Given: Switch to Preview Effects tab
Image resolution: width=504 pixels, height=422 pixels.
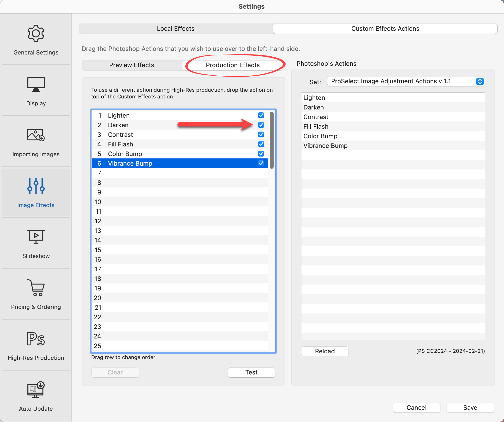Looking at the screenshot, I should (x=132, y=65).
